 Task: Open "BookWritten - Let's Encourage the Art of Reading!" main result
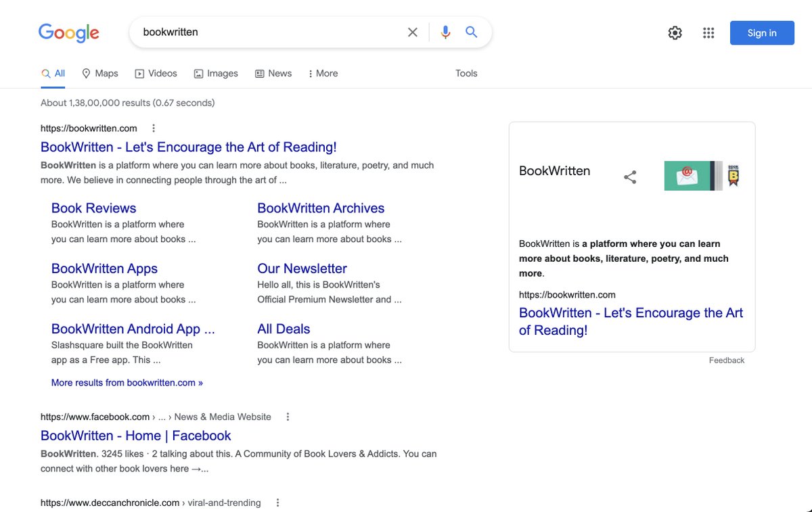pyautogui.click(x=189, y=147)
